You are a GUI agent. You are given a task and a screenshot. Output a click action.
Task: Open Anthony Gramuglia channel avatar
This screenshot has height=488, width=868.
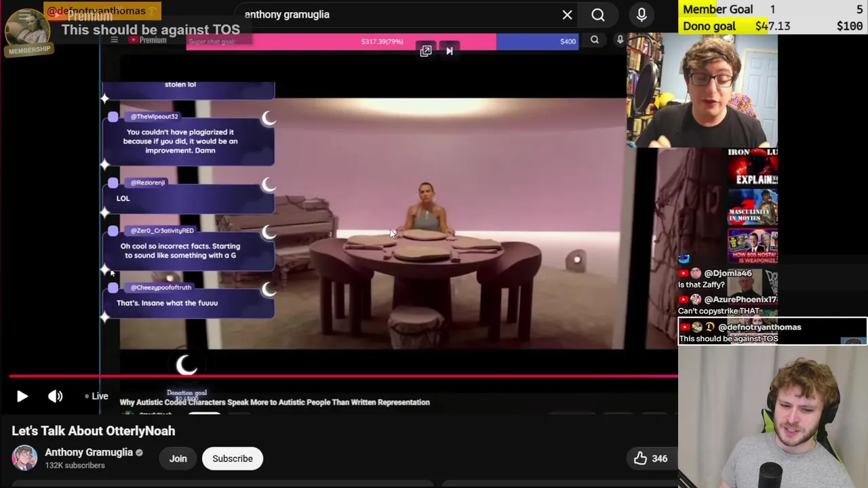click(24, 458)
